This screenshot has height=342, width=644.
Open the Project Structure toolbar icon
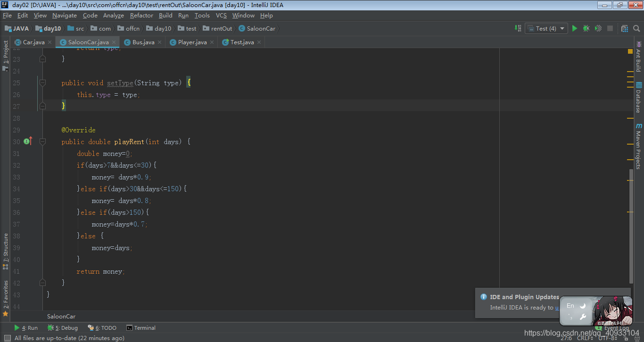pos(625,28)
